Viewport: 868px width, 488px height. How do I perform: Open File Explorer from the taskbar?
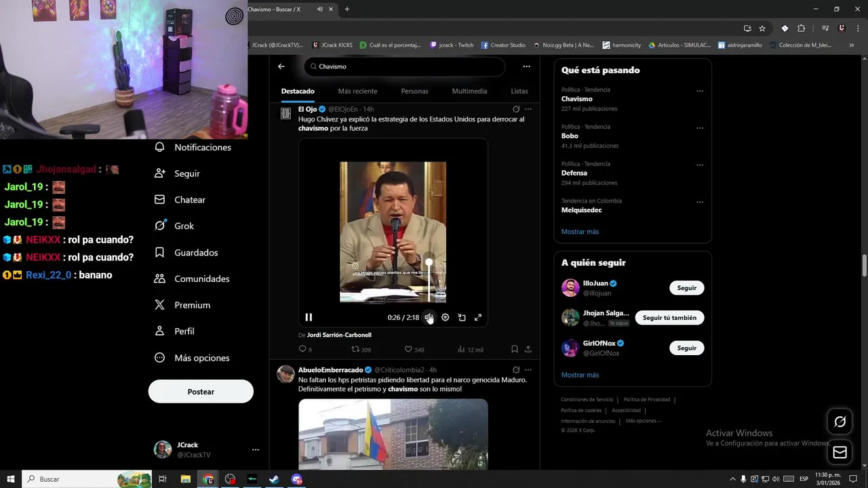[x=185, y=479]
